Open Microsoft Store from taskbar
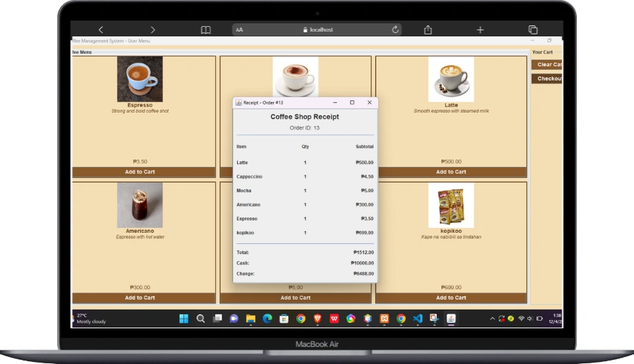 pyautogui.click(x=284, y=319)
